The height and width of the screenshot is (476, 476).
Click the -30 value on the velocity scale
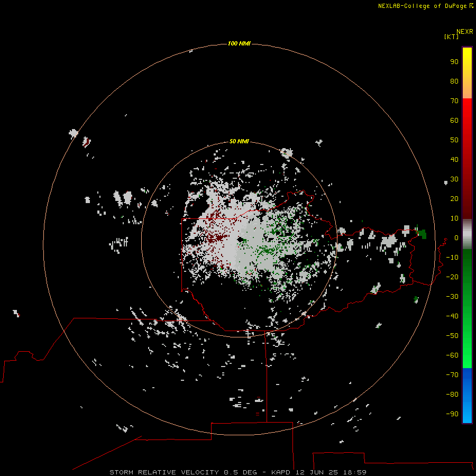click(452, 297)
